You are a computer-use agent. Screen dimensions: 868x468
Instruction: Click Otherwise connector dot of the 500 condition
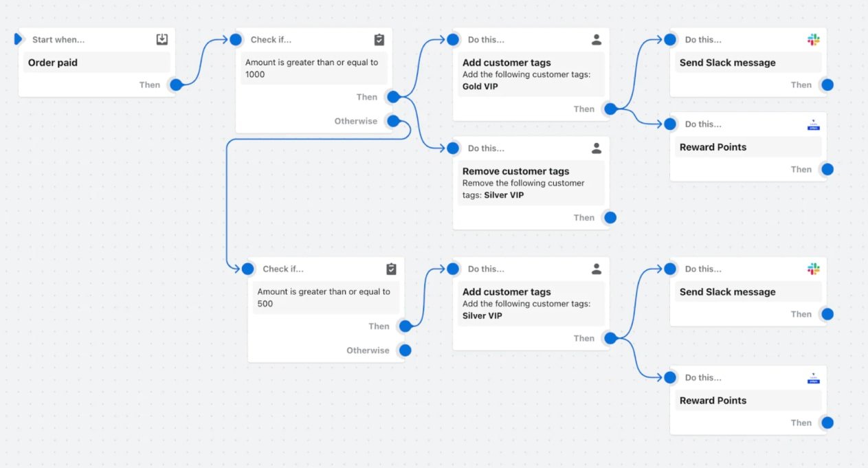pos(405,350)
